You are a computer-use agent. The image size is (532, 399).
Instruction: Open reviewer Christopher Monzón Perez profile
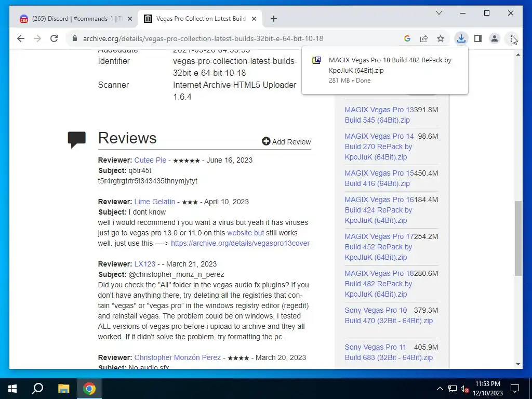point(178,357)
